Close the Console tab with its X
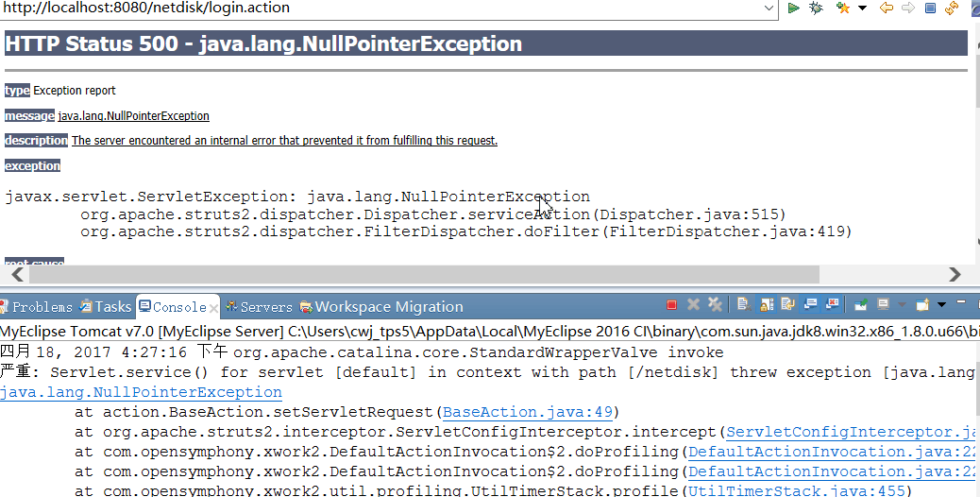Screen dimensions: 980x497 (213, 308)
